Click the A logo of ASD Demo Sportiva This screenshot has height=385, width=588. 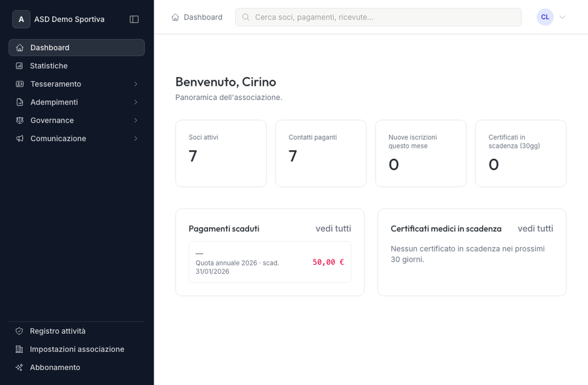(21, 19)
